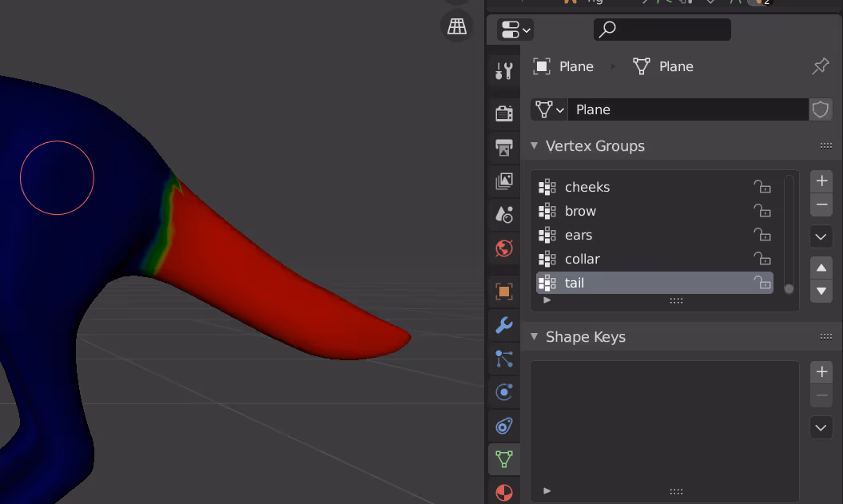Image resolution: width=843 pixels, height=504 pixels.
Task: Click the vertex group list resize handle
Action: [676, 301]
